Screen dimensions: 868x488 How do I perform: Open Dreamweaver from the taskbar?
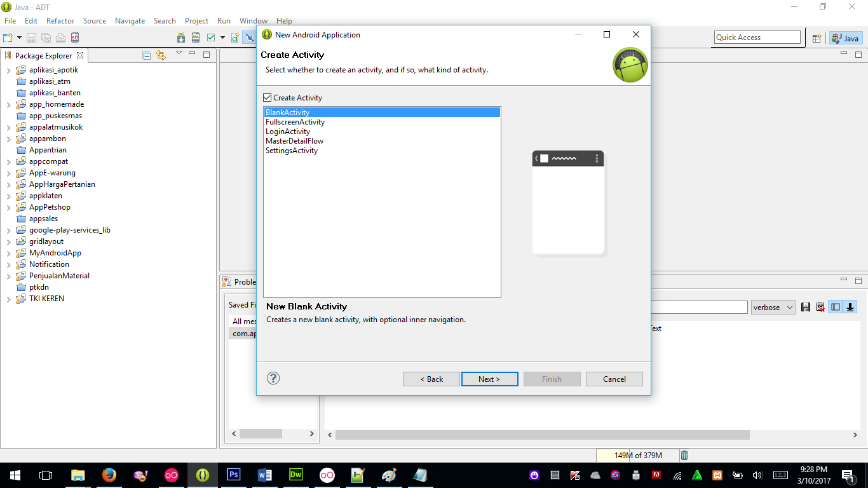[295, 475]
